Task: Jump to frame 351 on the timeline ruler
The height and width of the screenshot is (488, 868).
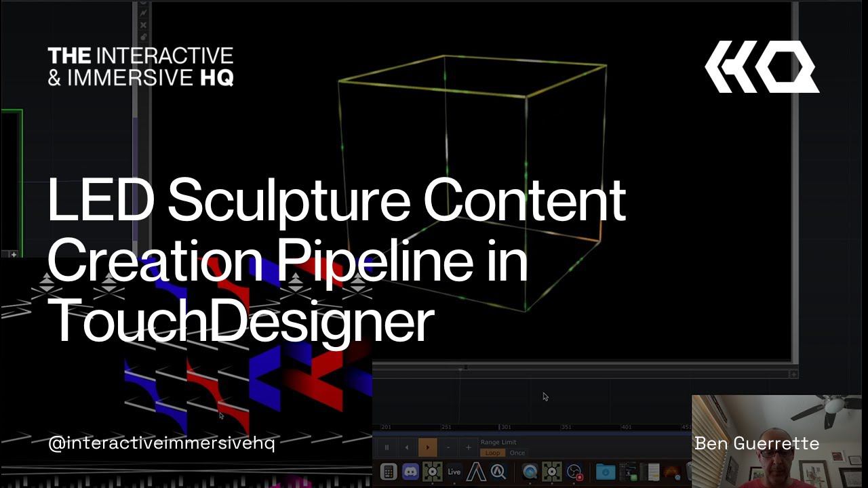Action: pyautogui.click(x=566, y=428)
